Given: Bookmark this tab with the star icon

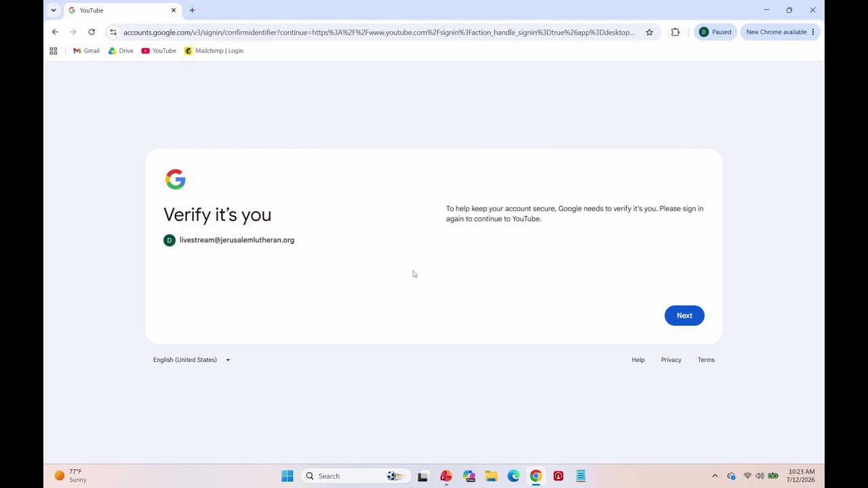Looking at the screenshot, I should [649, 32].
